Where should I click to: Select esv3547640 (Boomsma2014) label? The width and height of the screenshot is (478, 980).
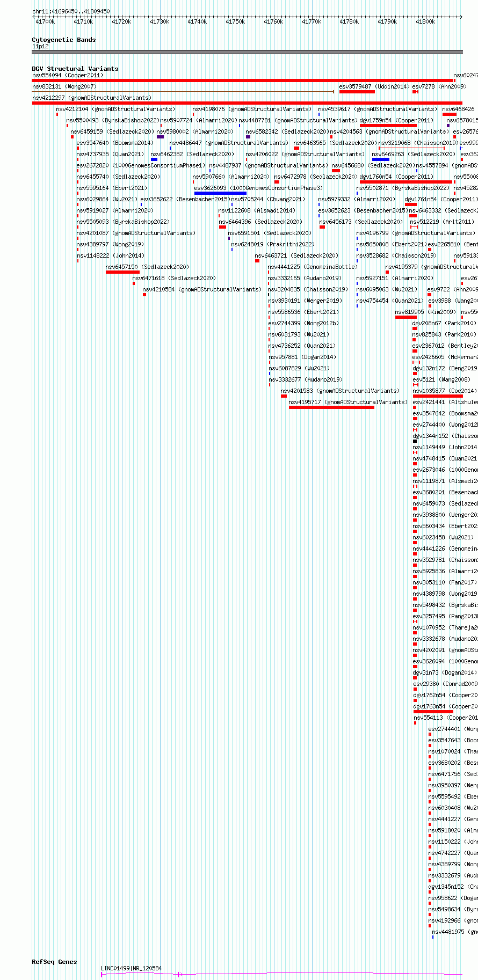[x=115, y=143]
